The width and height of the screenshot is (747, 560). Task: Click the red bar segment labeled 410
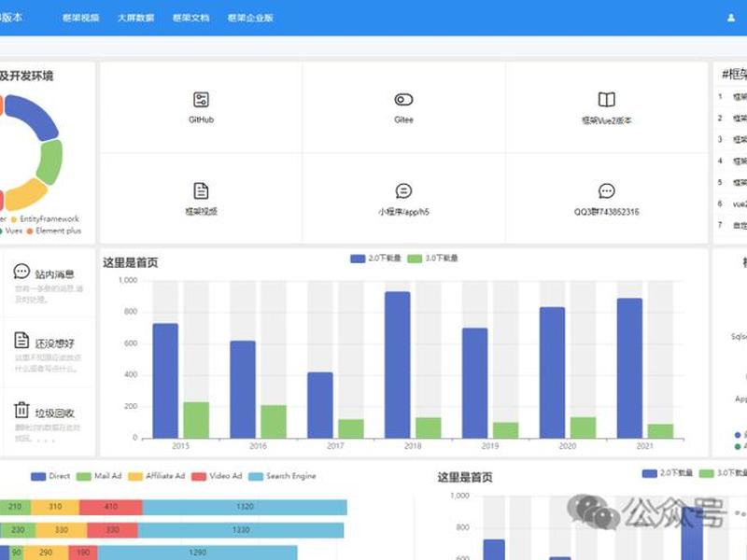tap(111, 507)
